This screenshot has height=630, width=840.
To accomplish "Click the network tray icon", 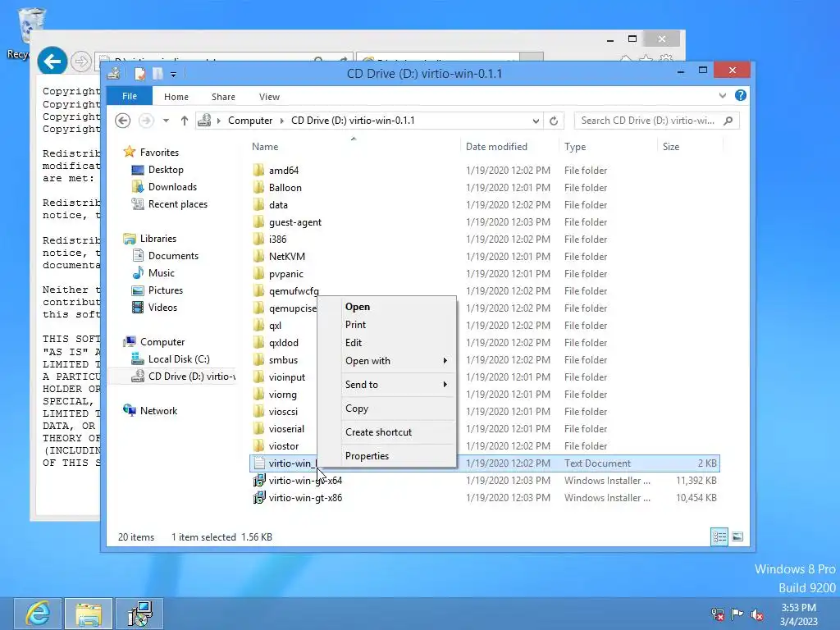I will pyautogui.click(x=718, y=614).
